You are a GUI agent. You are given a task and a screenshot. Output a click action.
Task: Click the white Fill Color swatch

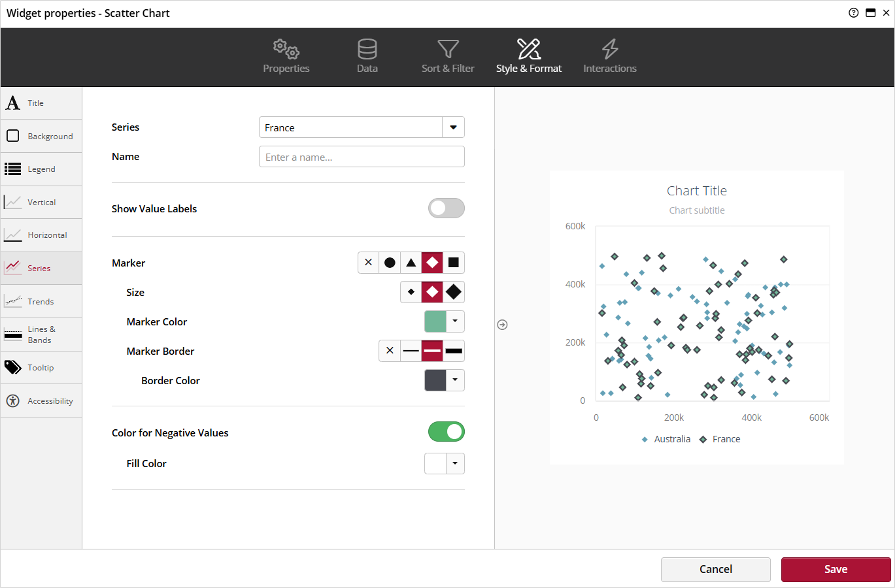click(435, 464)
